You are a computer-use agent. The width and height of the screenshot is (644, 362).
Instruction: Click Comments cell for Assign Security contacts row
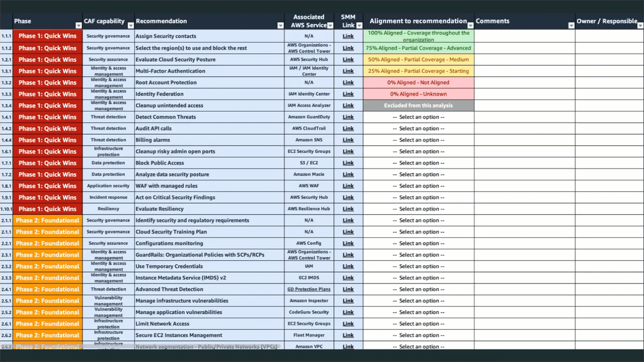pyautogui.click(x=524, y=36)
